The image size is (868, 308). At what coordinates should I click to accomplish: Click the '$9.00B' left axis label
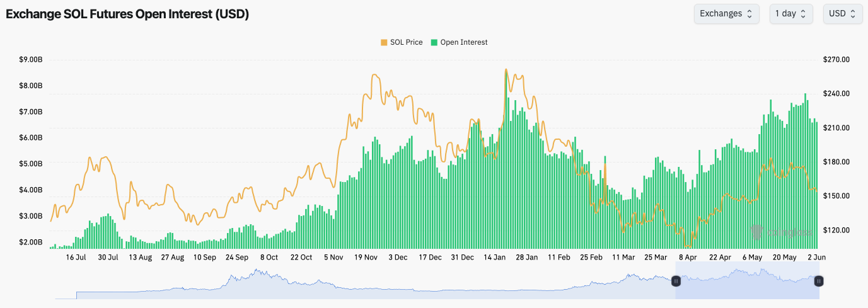31,60
